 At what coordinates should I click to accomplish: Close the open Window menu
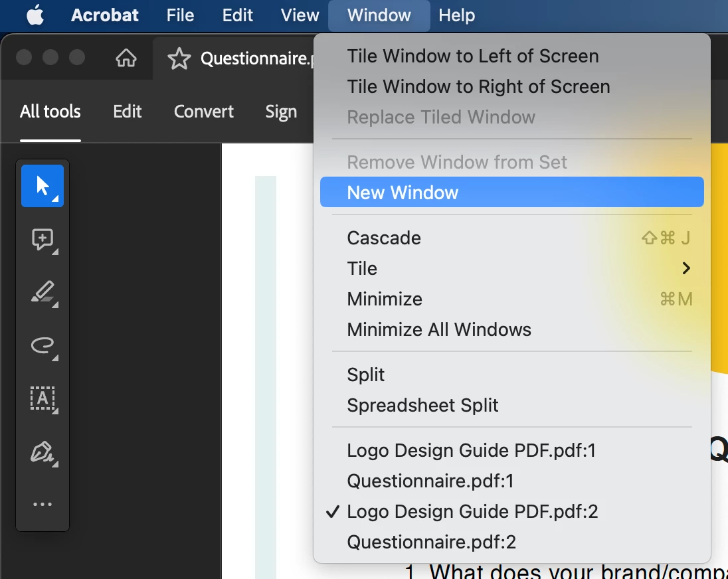pyautogui.click(x=379, y=15)
